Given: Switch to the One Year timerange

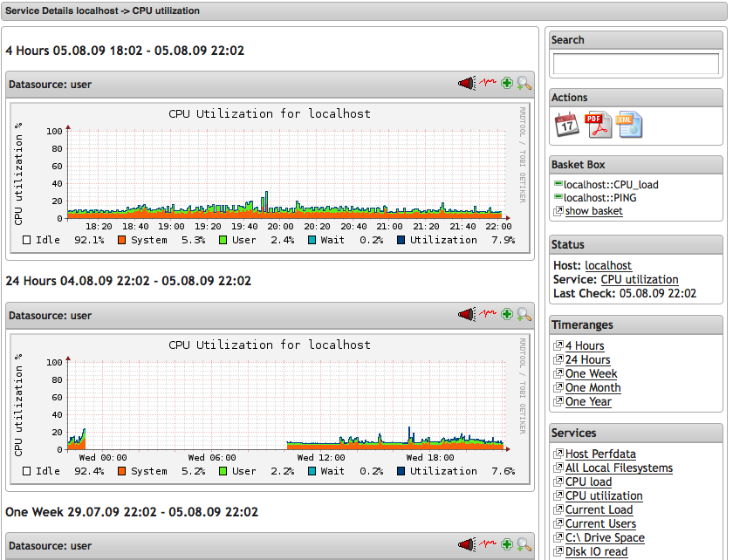Looking at the screenshot, I should tap(588, 401).
